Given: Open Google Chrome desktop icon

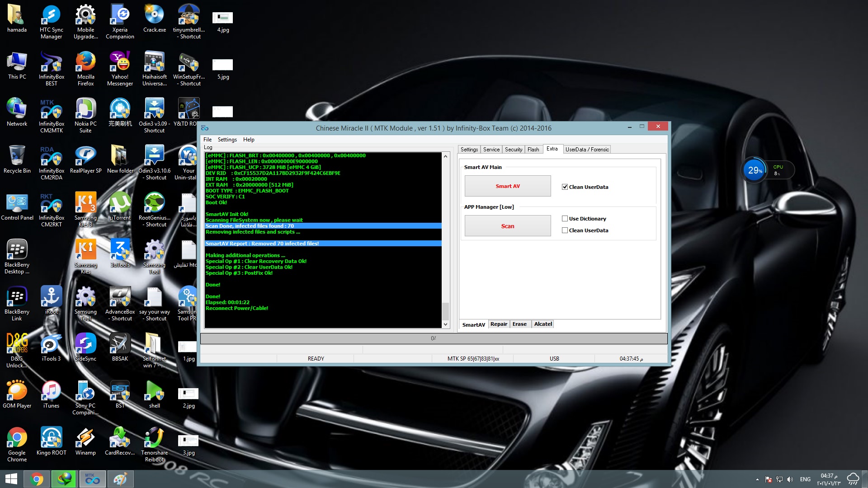Looking at the screenshot, I should coord(17,444).
